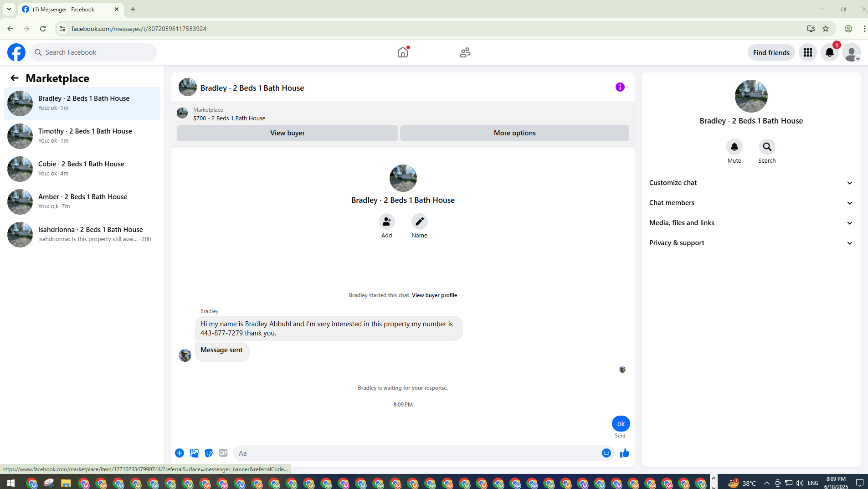Viewport: 868px width, 489px height.
Task: Open Windows notification center
Action: (860, 483)
